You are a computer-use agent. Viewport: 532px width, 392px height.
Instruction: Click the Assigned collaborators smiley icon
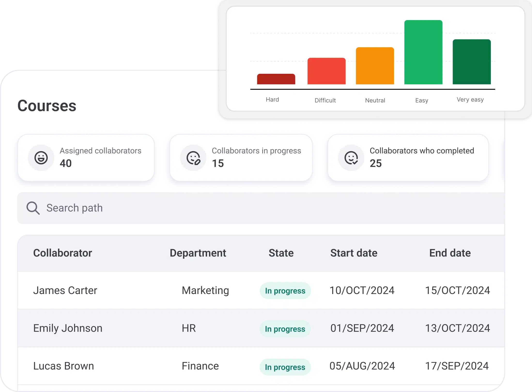41,158
